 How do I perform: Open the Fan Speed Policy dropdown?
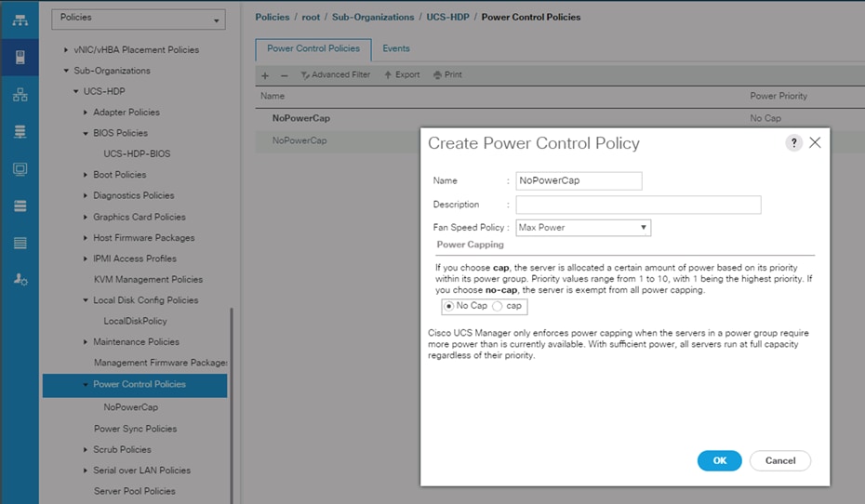coord(583,228)
